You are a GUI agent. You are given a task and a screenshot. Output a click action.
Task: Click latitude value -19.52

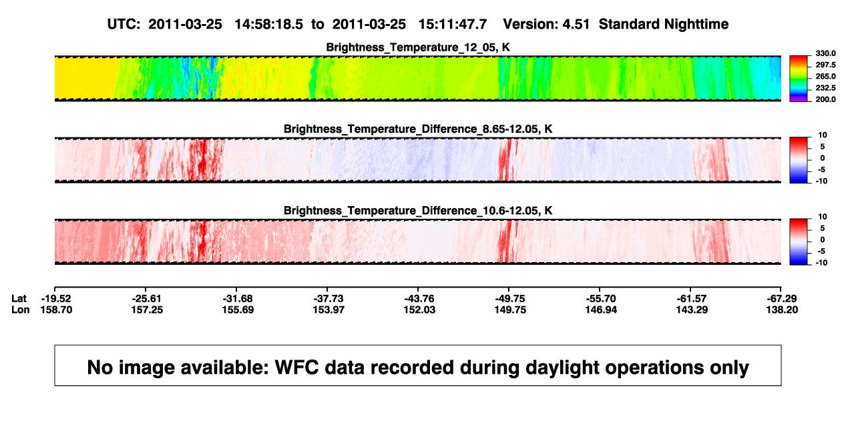(x=55, y=298)
